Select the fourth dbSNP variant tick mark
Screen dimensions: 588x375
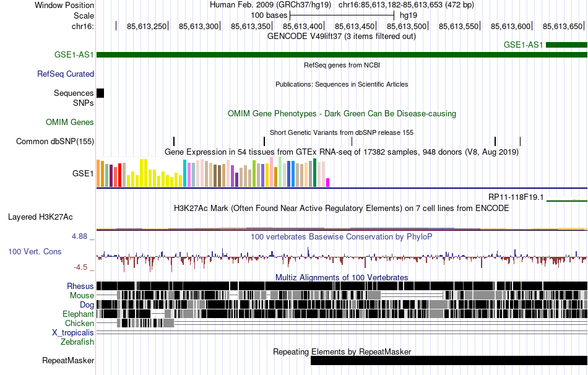[495, 141]
